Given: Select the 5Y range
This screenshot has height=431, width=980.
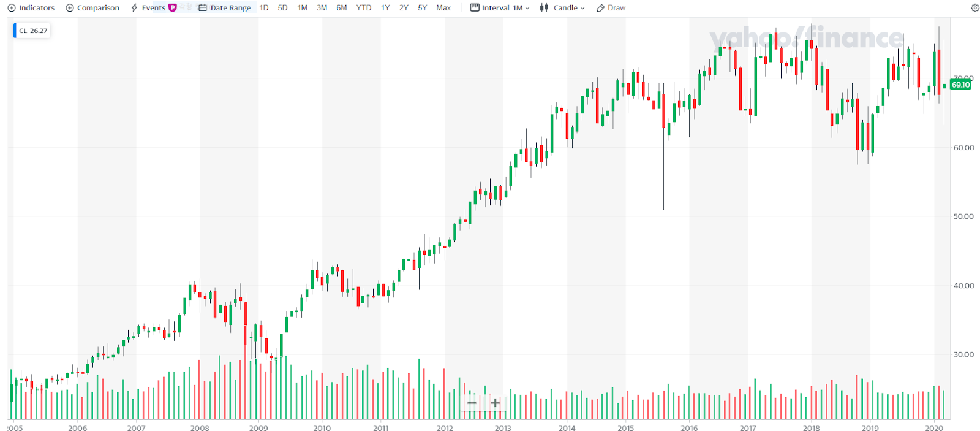Looking at the screenshot, I should click(423, 8).
